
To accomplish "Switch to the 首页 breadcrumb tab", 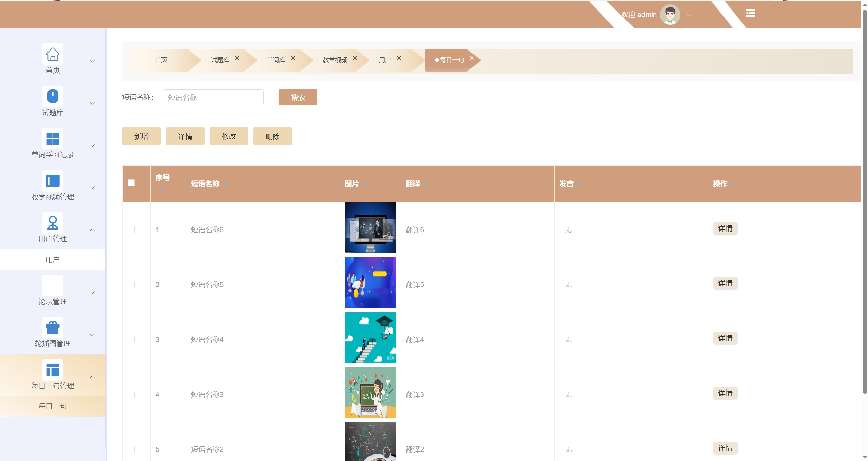I will point(161,60).
